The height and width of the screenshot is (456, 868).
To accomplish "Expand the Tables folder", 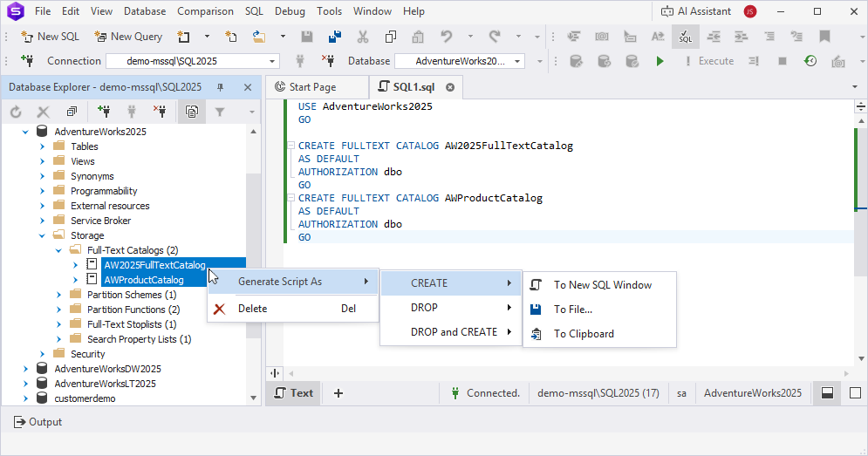I will point(42,146).
